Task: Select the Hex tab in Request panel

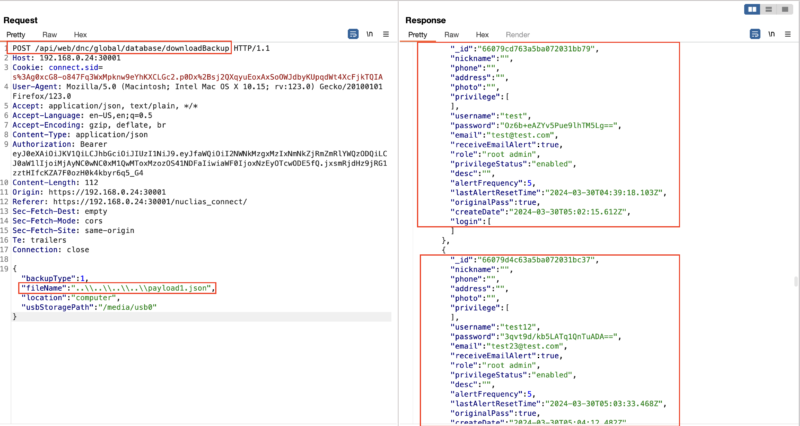Action: pyautogui.click(x=78, y=34)
